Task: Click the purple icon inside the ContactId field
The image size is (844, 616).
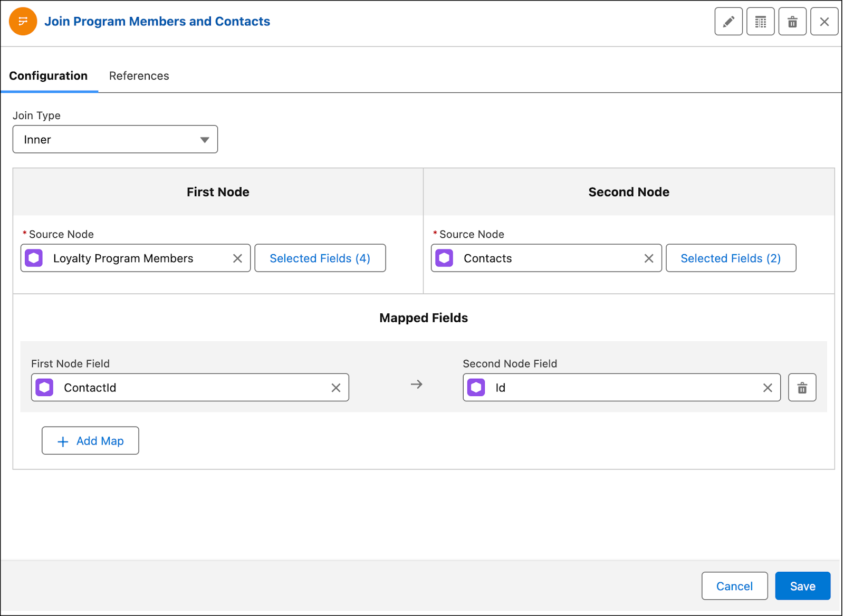Action: (44, 387)
